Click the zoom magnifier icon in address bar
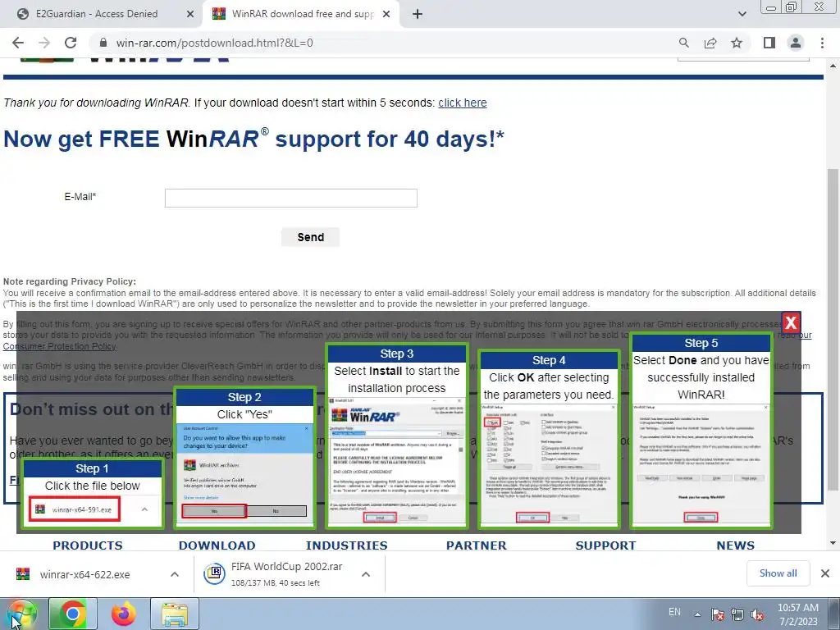Screen dimensions: 840x630 [x=683, y=43]
